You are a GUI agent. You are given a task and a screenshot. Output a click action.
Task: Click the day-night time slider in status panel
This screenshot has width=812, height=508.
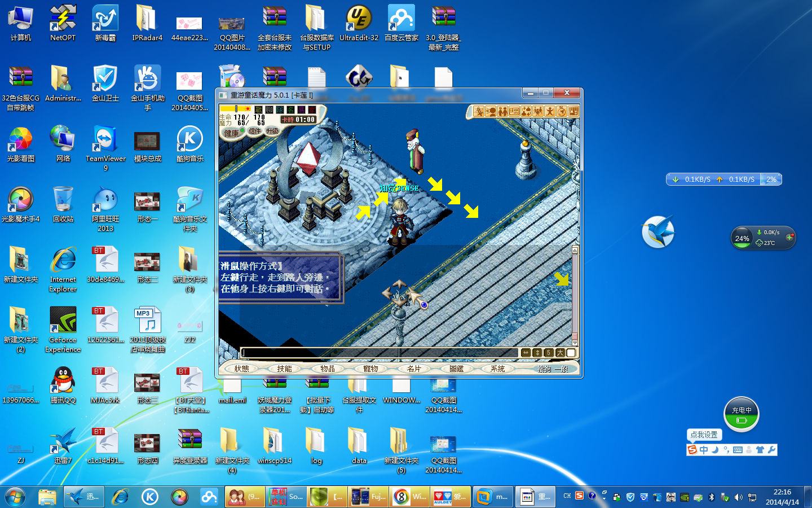click(235, 108)
